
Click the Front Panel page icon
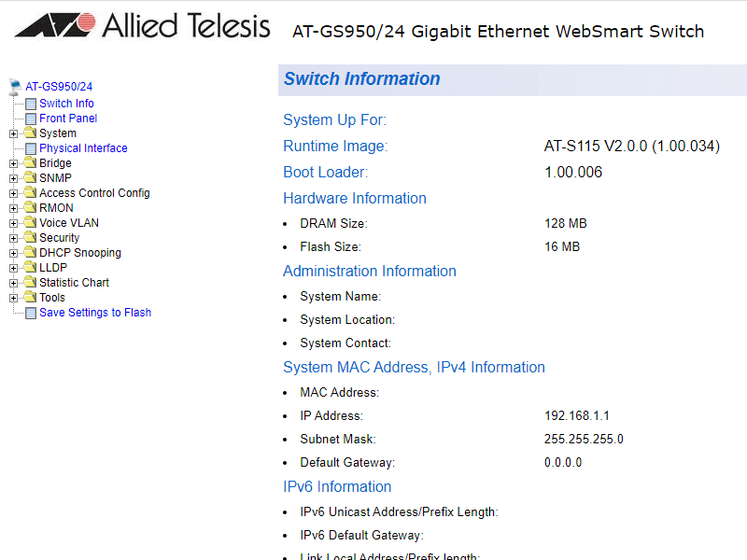(31, 119)
